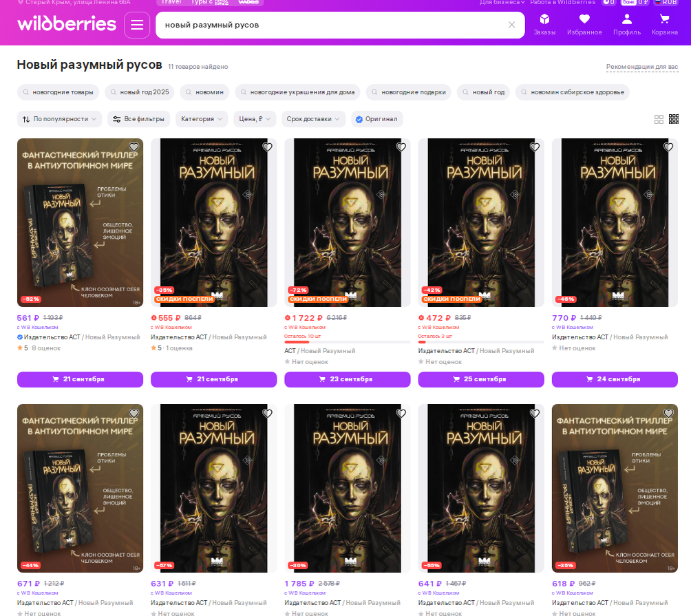Click the 5 · 8 оценок rating

tap(39, 348)
